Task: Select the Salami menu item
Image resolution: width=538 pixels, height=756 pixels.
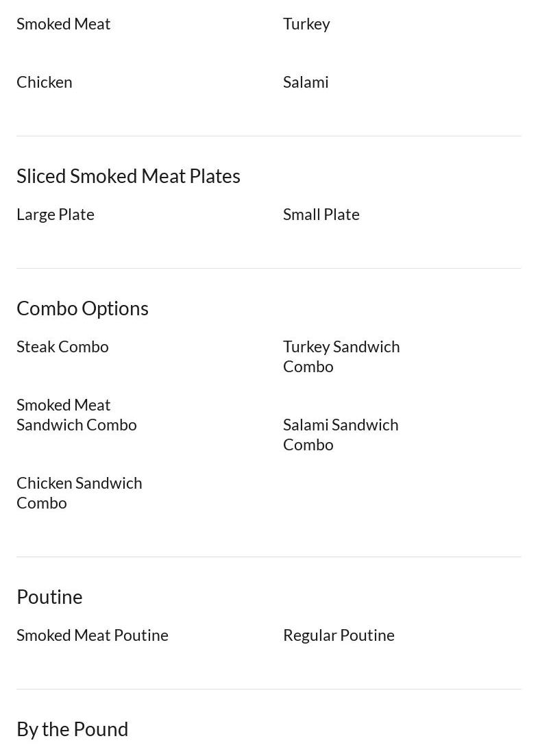Action: tap(306, 82)
